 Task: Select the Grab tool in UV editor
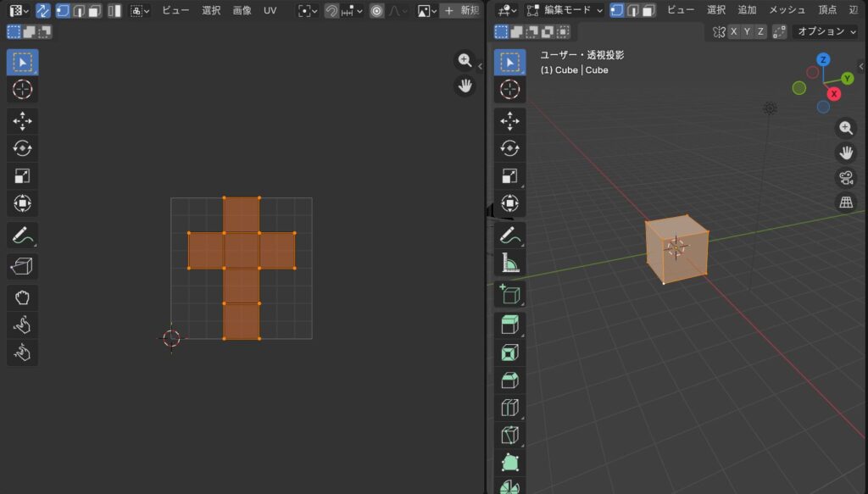coord(22,297)
